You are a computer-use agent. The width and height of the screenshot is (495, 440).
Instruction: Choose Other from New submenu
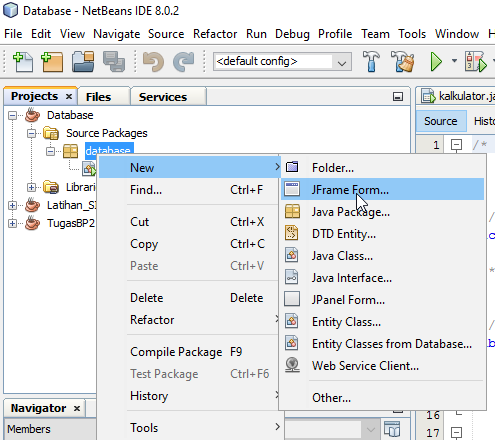pos(382,398)
